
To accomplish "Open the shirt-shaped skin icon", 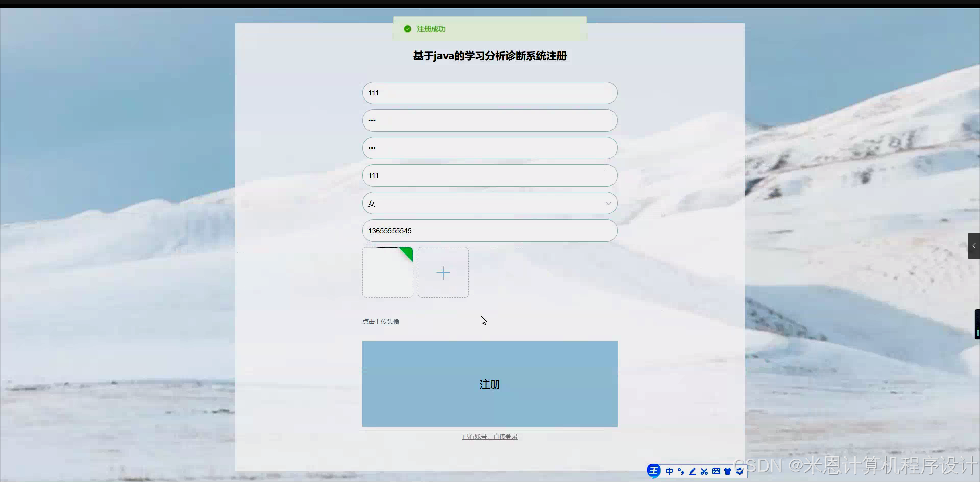I will 728,471.
